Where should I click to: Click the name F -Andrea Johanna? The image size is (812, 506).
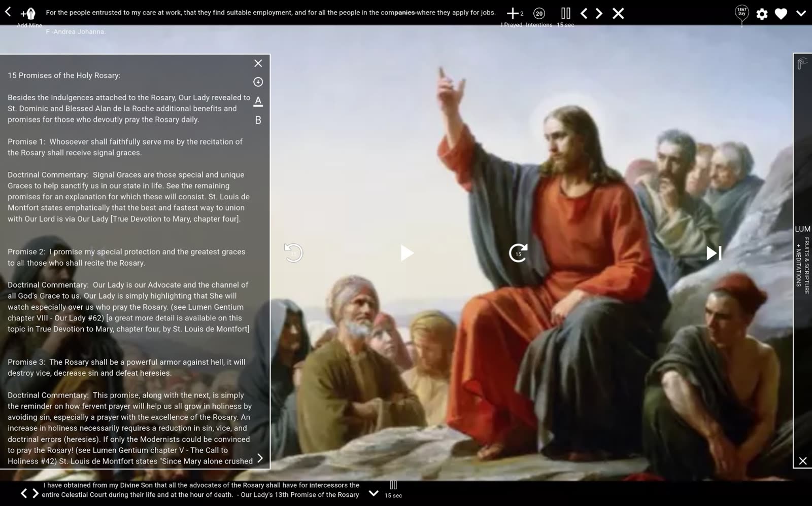point(76,31)
